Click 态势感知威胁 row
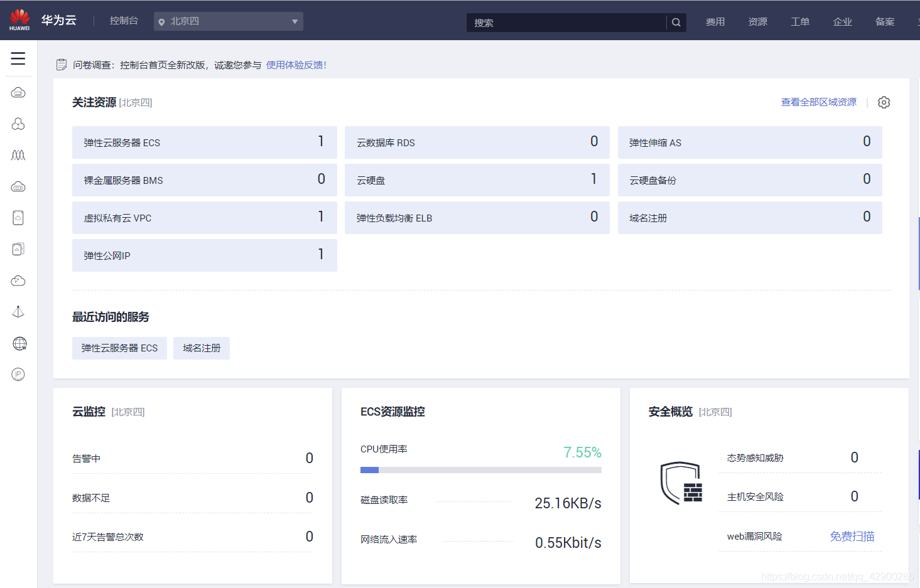The image size is (920, 588). pyautogui.click(x=800, y=457)
